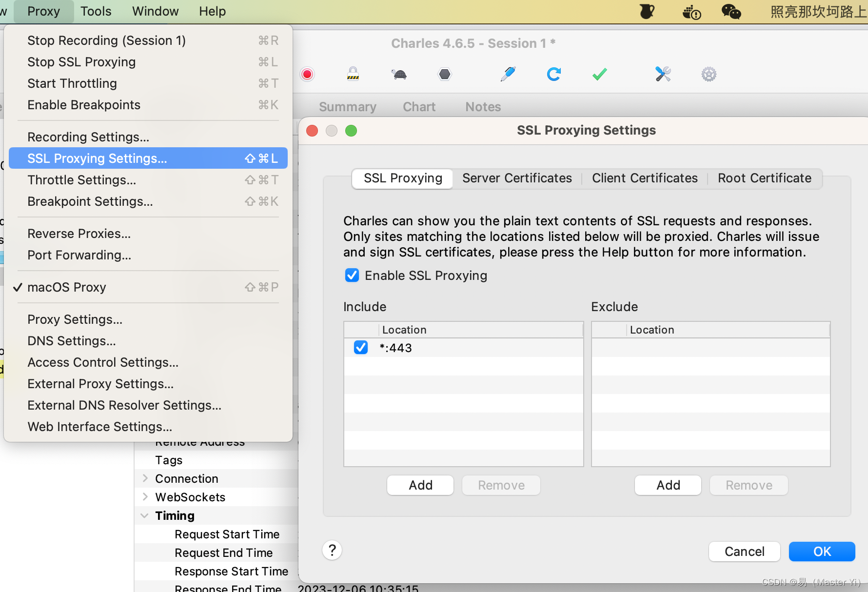This screenshot has height=592, width=868.
Task: Open the Help menu
Action: tap(212, 11)
